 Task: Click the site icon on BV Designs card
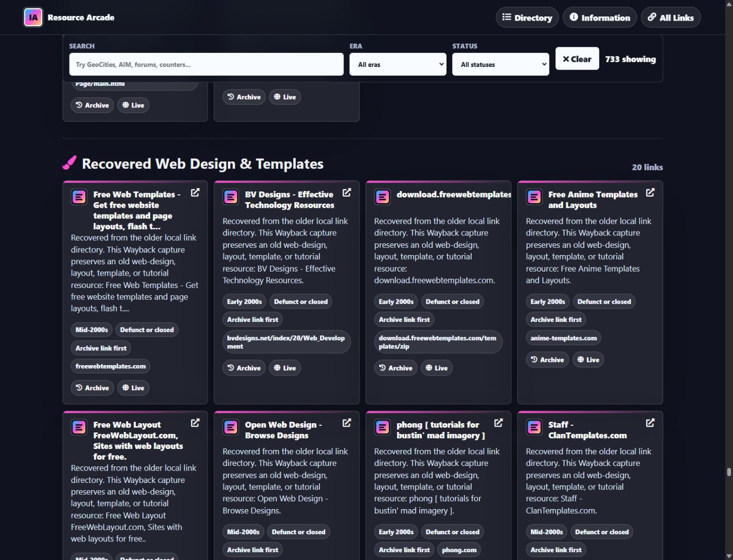click(x=230, y=197)
